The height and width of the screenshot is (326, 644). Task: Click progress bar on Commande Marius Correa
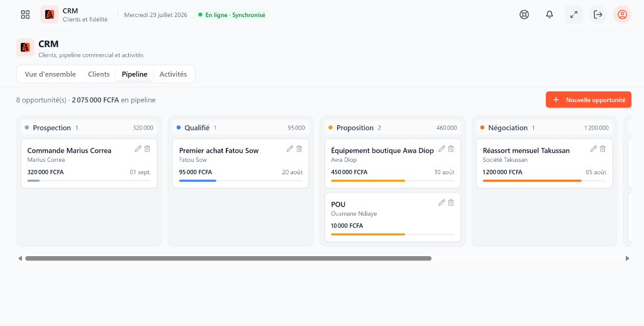coord(89,181)
